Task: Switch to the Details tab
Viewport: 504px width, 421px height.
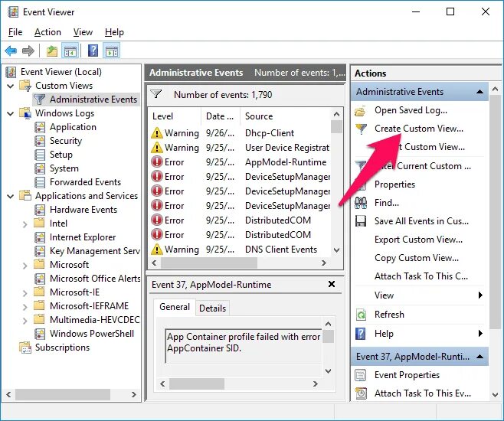Action: tap(212, 308)
